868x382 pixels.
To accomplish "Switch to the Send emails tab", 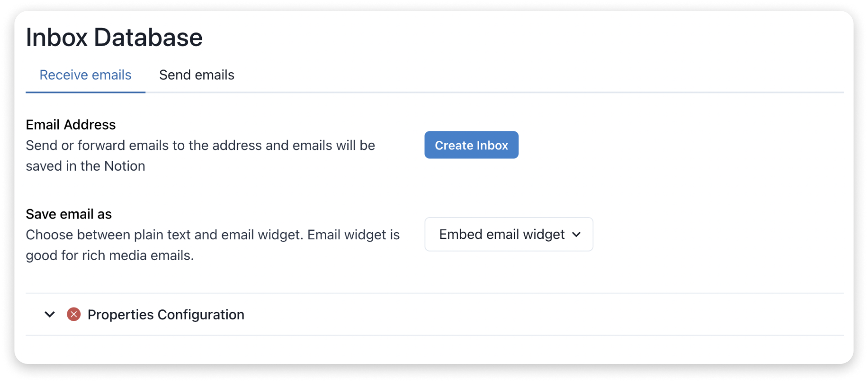I will 196,75.
